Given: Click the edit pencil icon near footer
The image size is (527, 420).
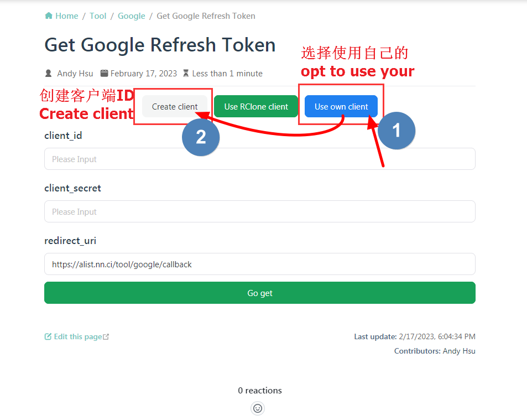Looking at the screenshot, I should [x=48, y=336].
